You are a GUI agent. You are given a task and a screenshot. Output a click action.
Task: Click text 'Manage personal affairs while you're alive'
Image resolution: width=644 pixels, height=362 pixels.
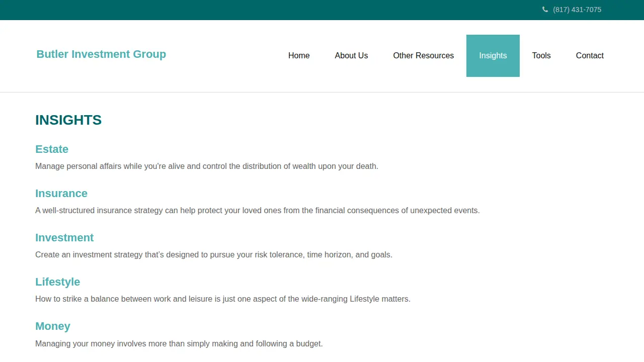pyautogui.click(x=110, y=166)
